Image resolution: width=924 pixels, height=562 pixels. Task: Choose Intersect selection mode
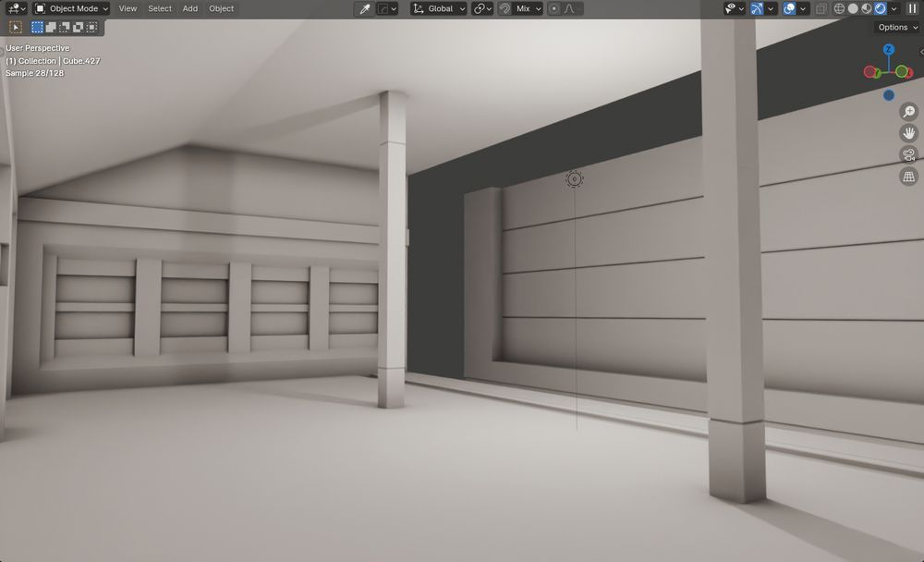click(91, 27)
